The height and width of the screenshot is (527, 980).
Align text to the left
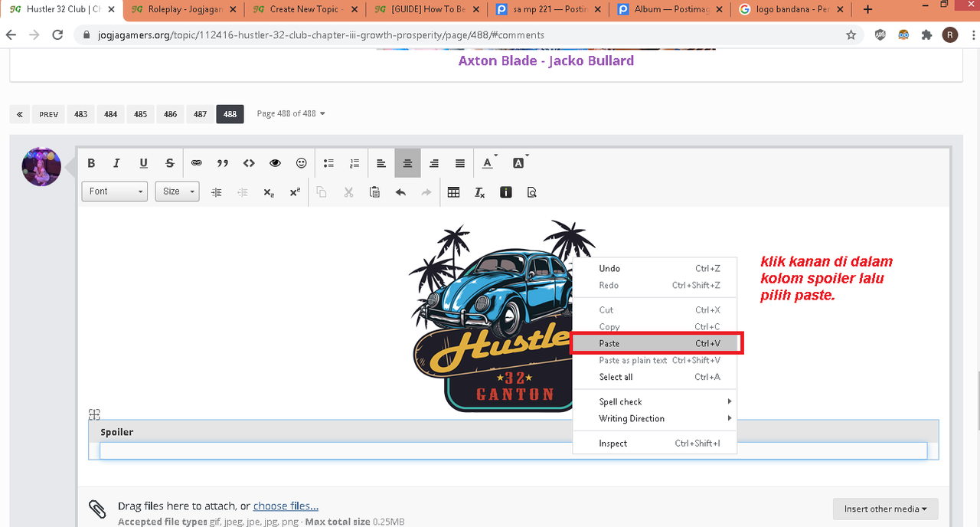(x=381, y=163)
